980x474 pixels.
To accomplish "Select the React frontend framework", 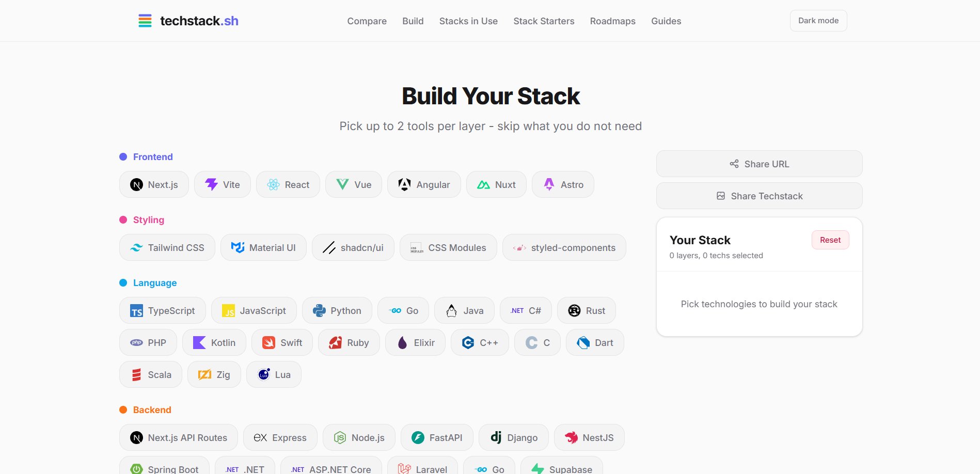I will (288, 184).
